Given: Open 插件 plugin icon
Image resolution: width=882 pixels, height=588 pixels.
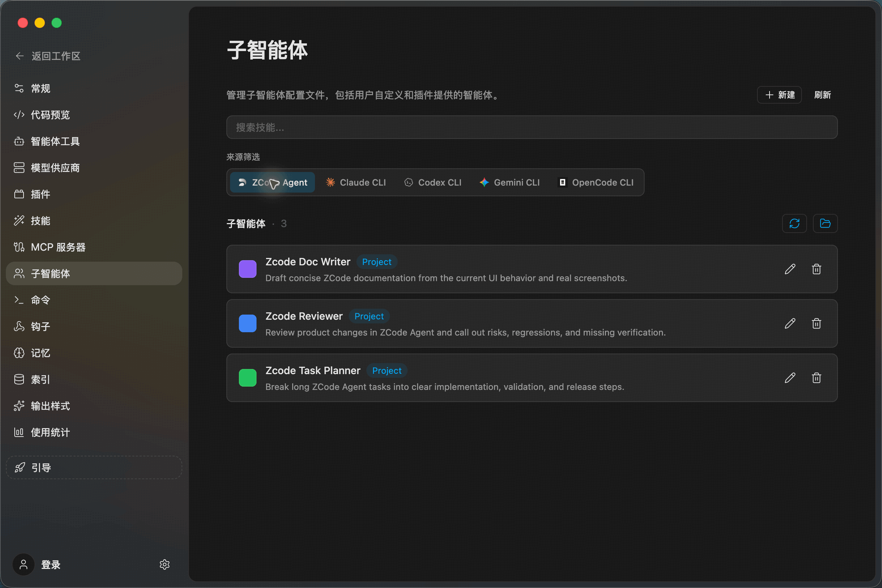Looking at the screenshot, I should point(19,194).
